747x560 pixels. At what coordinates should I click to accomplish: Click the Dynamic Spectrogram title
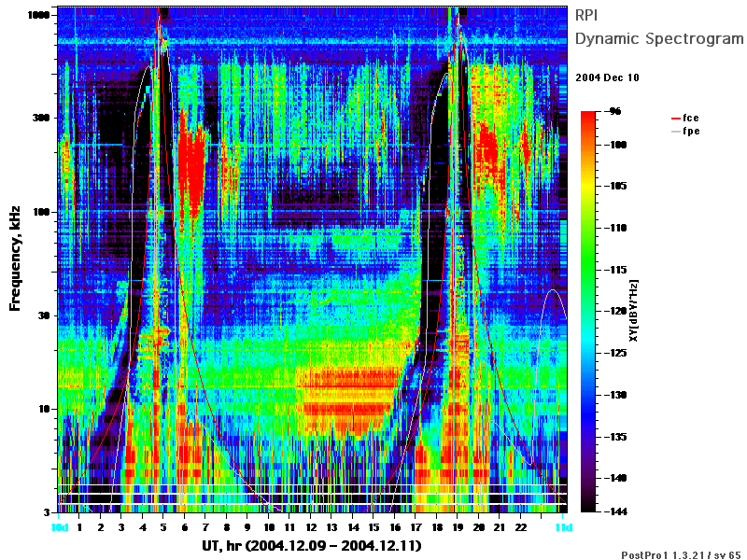tap(659, 38)
